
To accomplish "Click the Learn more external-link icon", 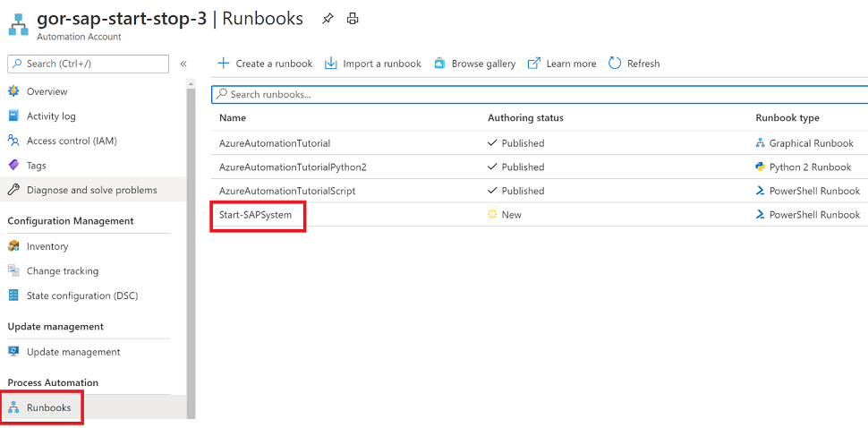I will (x=533, y=63).
